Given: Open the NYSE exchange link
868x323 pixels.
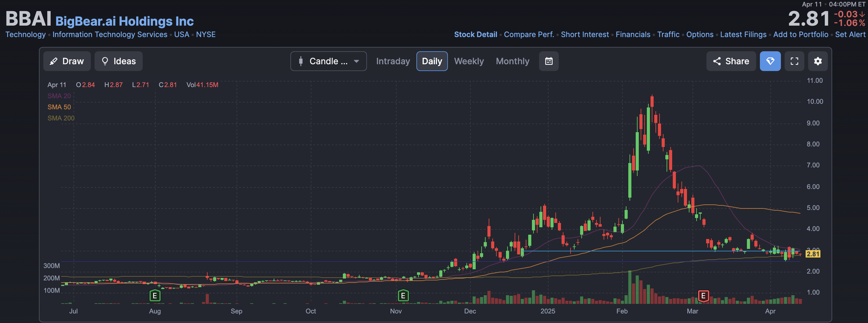Looking at the screenshot, I should click(x=205, y=34).
